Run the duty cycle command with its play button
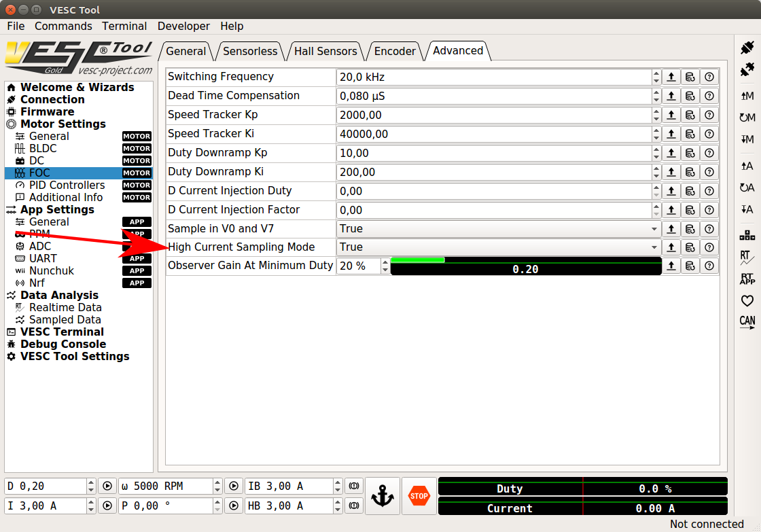 click(x=107, y=486)
